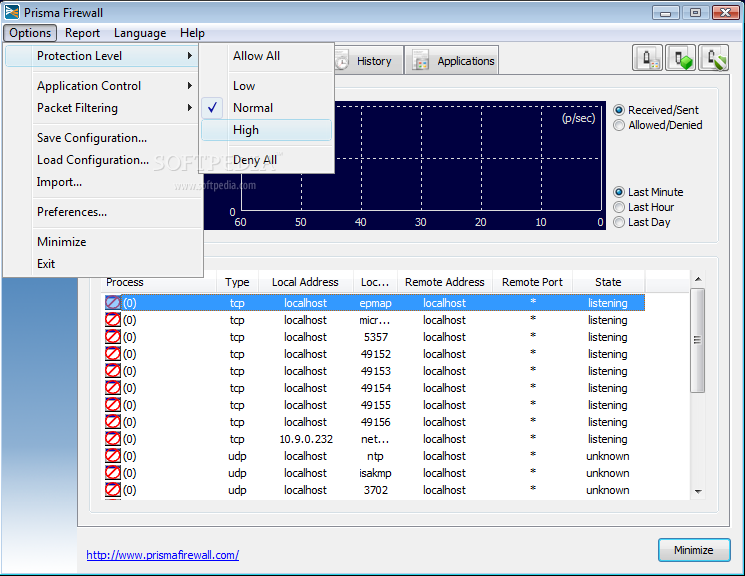This screenshot has width=745, height=576.
Task: Click the green cube toolbar icon
Action: point(681,59)
